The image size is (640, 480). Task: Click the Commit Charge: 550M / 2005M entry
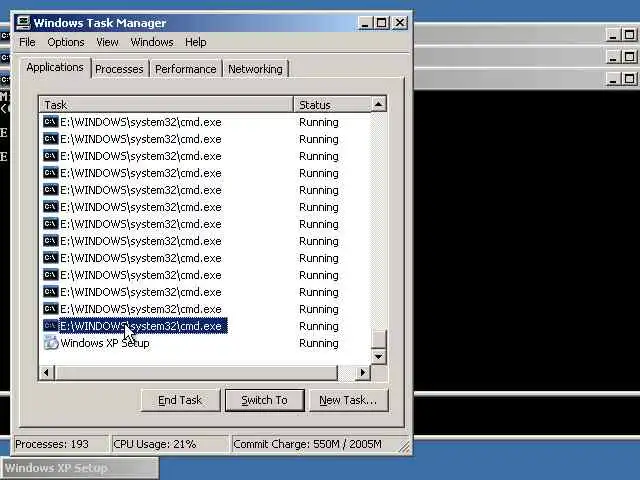[x=314, y=444]
